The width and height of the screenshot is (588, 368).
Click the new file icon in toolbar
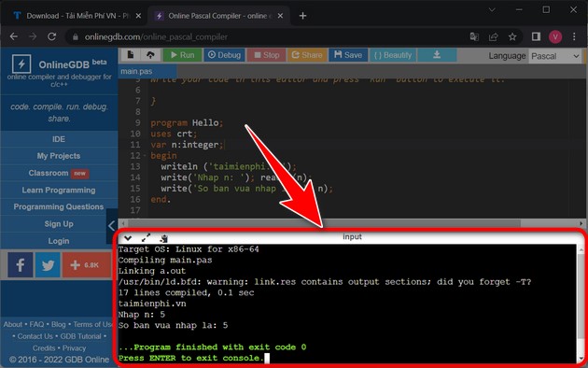[x=130, y=55]
